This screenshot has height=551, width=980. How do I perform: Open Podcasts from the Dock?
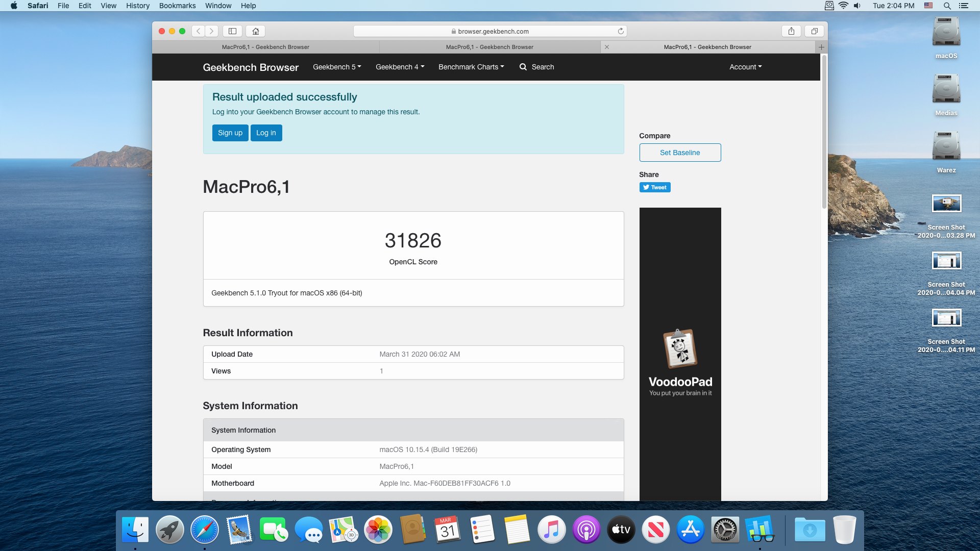(x=586, y=530)
